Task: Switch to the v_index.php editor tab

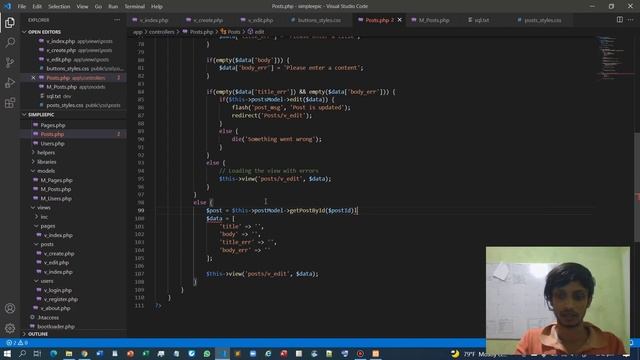Action: point(153,20)
